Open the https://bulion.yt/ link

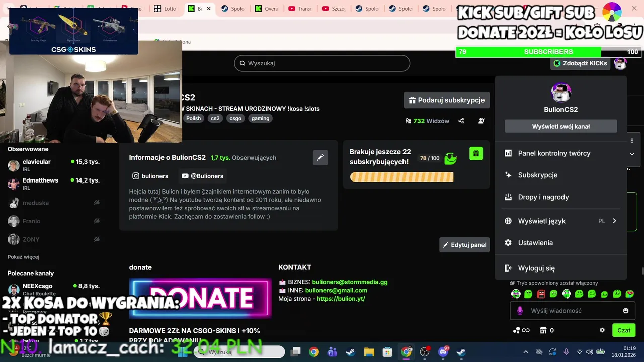pos(341,299)
